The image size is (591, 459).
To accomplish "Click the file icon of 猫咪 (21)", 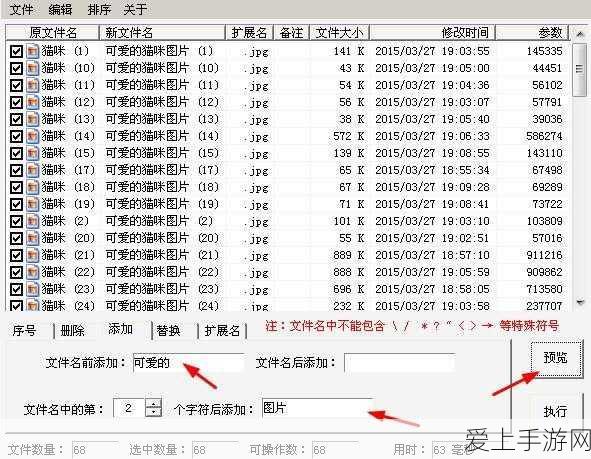I will coord(33,255).
